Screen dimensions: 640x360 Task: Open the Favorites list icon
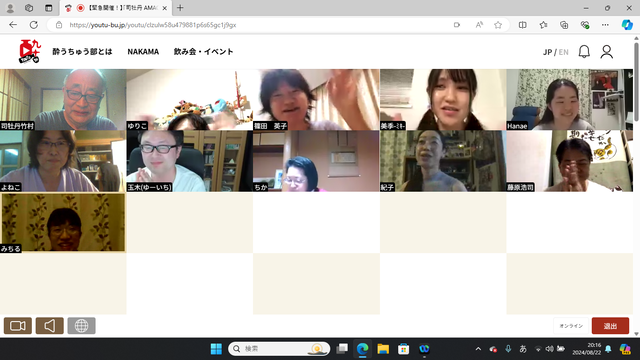[x=543, y=25]
